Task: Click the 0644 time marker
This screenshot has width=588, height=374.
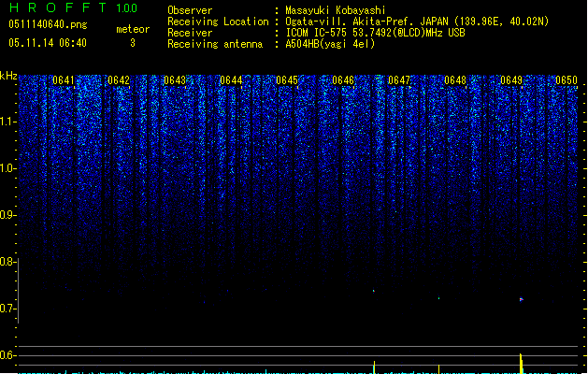Action: (231, 80)
